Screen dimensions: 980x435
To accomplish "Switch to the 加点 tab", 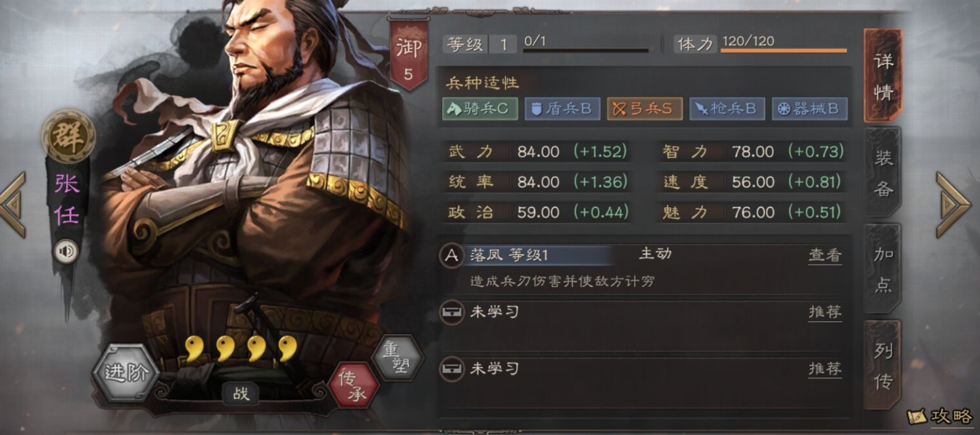I will coord(882,269).
